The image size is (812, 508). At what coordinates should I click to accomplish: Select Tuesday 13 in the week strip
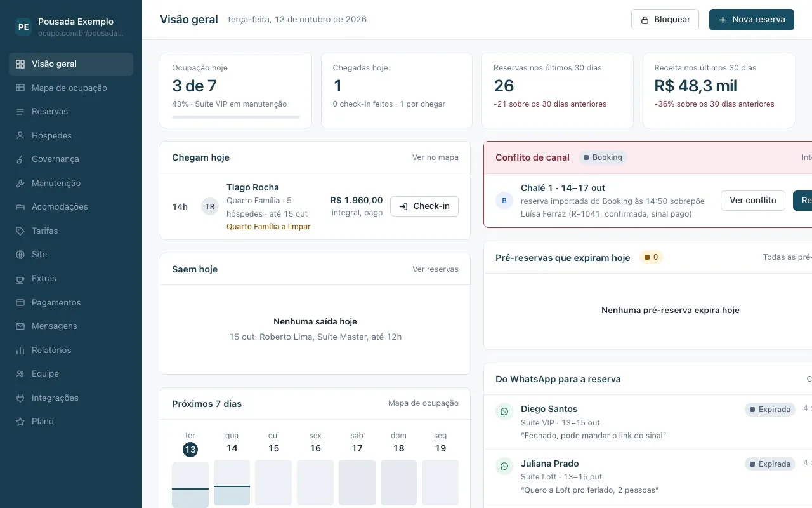pyautogui.click(x=190, y=450)
